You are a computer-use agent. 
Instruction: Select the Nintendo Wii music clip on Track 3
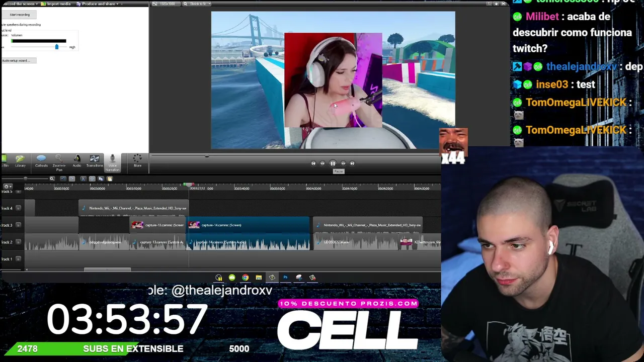(368, 225)
